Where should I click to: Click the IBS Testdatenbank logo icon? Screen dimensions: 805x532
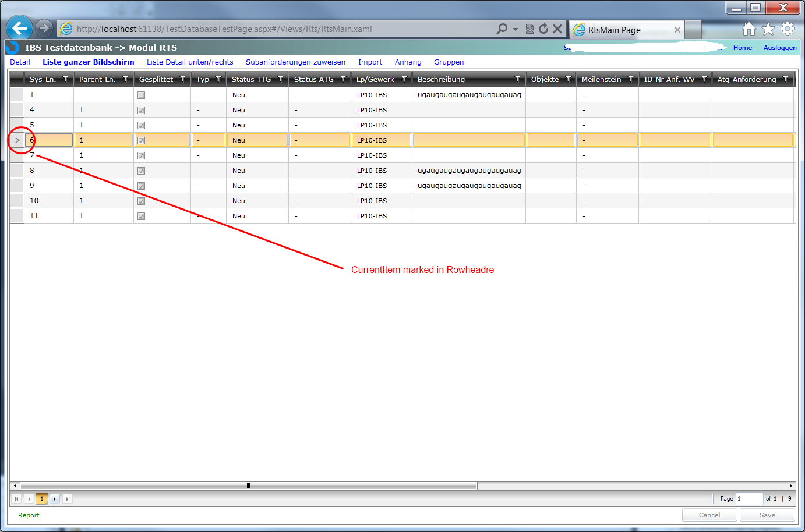(12, 47)
